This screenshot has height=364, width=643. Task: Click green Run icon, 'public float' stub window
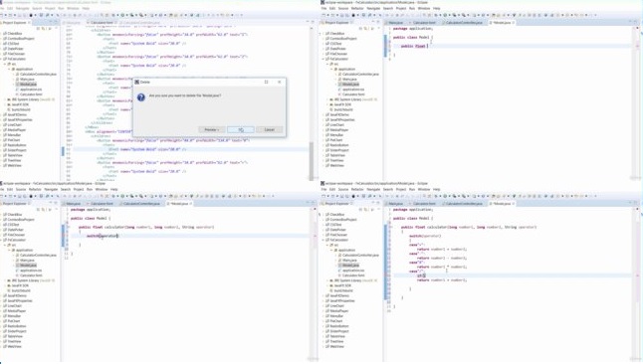coord(445,15)
